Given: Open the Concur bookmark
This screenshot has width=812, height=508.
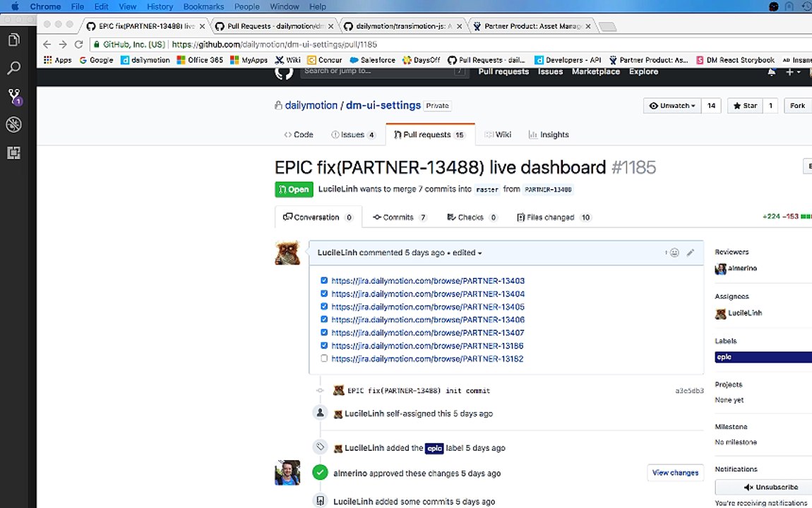Looking at the screenshot, I should (x=325, y=60).
